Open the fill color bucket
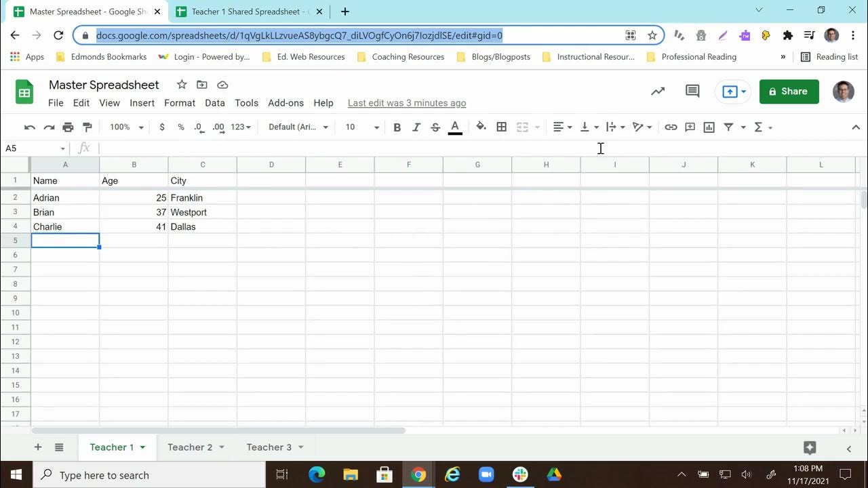868x488 pixels. 481,127
